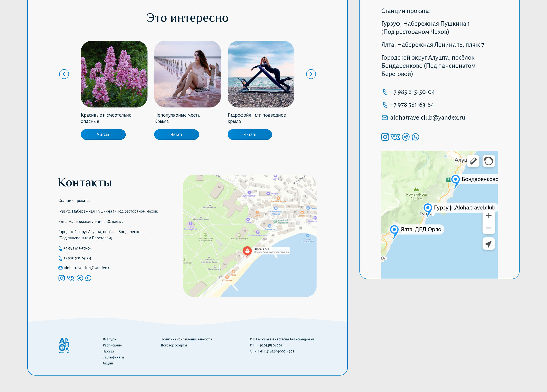The width and height of the screenshot is (547, 392).
Task: Open WhatsApp icon in desktop Контакты section
Action: tap(88, 278)
